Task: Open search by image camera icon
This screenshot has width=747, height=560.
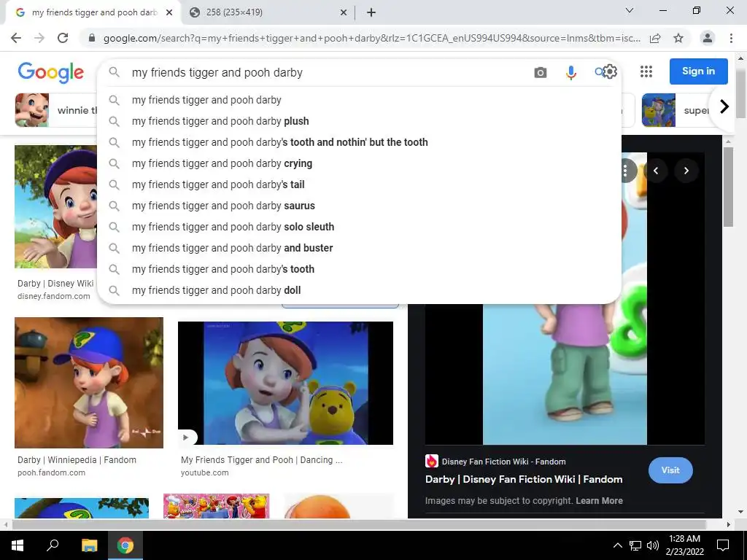Action: [x=541, y=72]
